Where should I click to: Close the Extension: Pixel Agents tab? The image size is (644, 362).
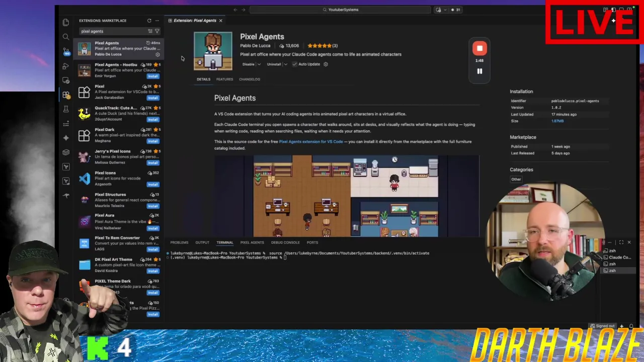(220, 21)
